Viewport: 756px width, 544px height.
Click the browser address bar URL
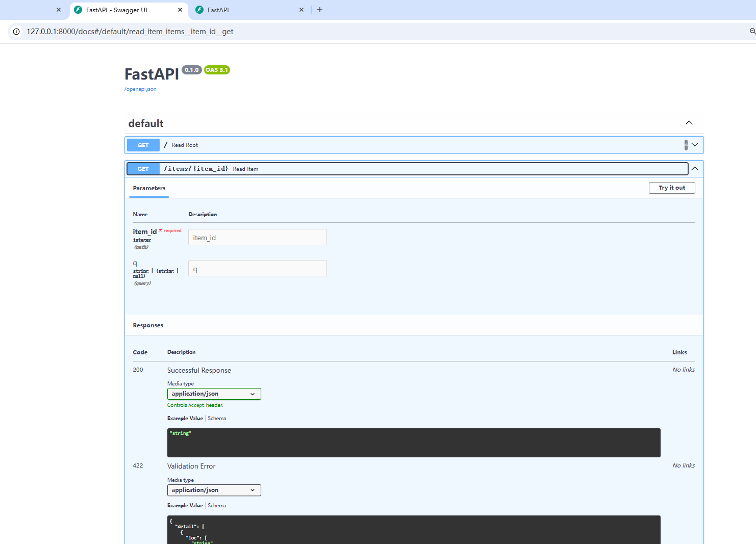[130, 32]
